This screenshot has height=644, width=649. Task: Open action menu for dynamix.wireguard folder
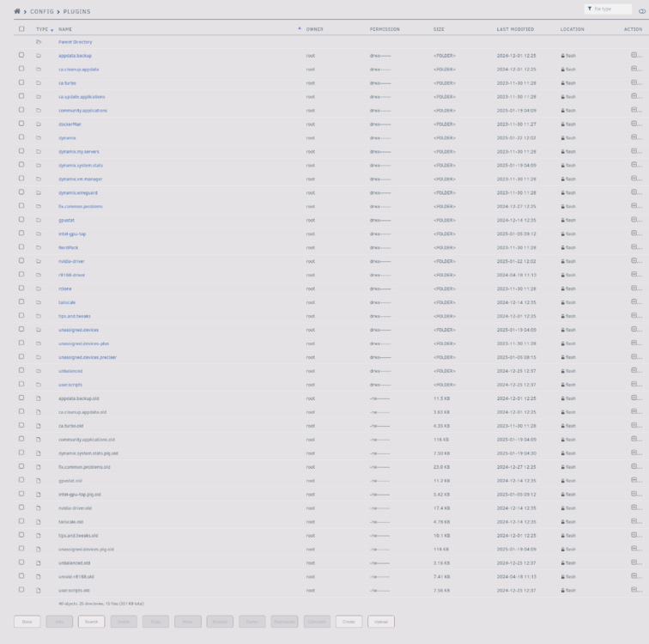(x=636, y=192)
